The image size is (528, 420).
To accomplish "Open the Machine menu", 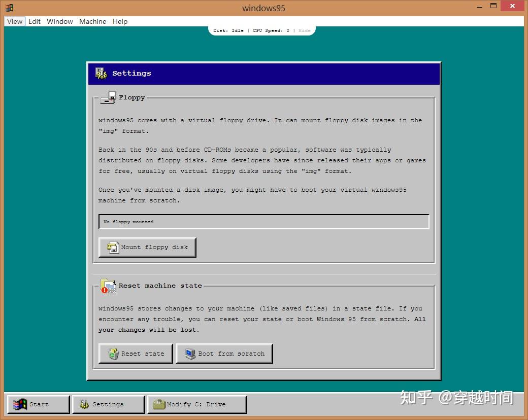I will (92, 21).
